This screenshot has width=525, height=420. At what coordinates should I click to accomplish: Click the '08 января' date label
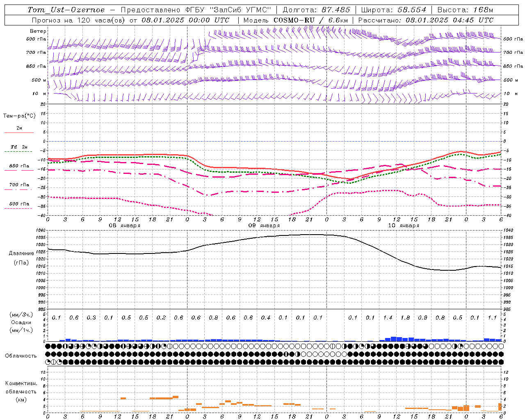[x=124, y=226]
